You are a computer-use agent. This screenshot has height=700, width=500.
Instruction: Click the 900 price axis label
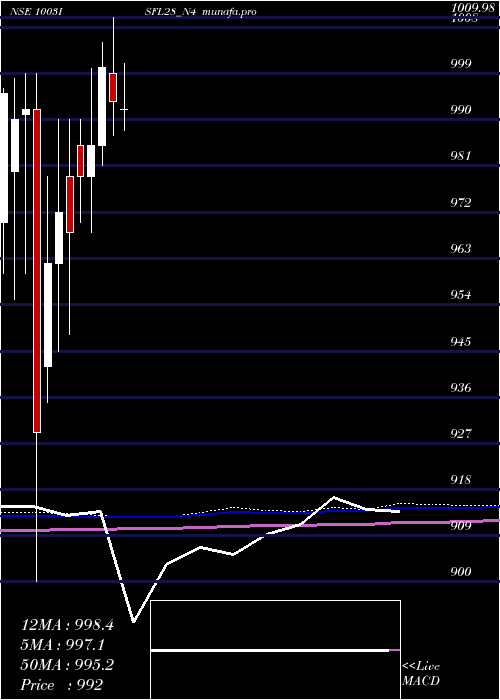click(461, 572)
